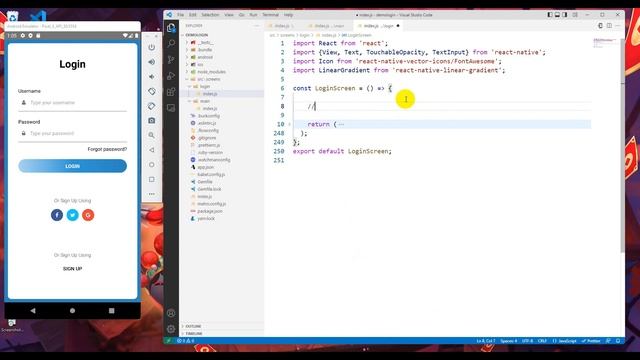This screenshot has width=640, height=360.
Task: Click the emulator zoom magnifier icon
Action: (x=151, y=135)
